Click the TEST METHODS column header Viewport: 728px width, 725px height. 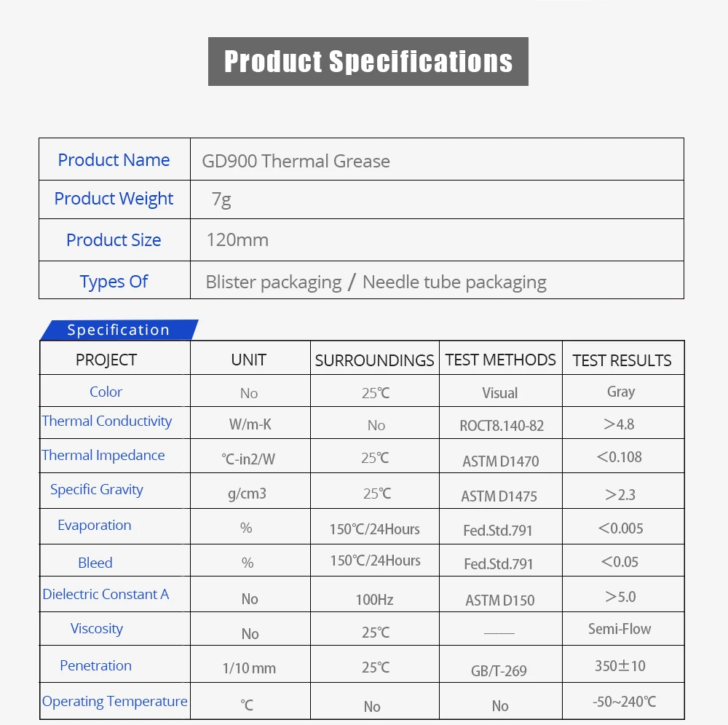pos(501,360)
